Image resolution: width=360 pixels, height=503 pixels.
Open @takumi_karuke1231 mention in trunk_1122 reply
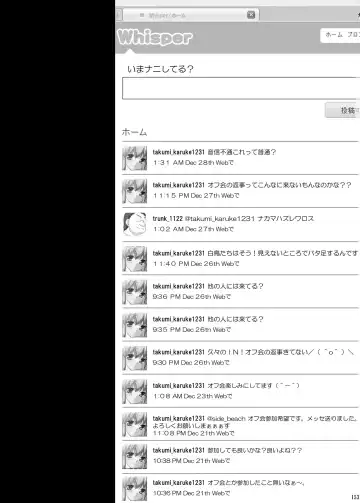point(220,219)
